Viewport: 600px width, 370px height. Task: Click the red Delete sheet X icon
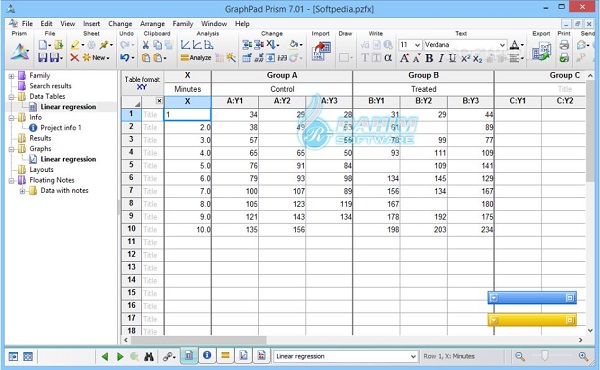click(74, 58)
